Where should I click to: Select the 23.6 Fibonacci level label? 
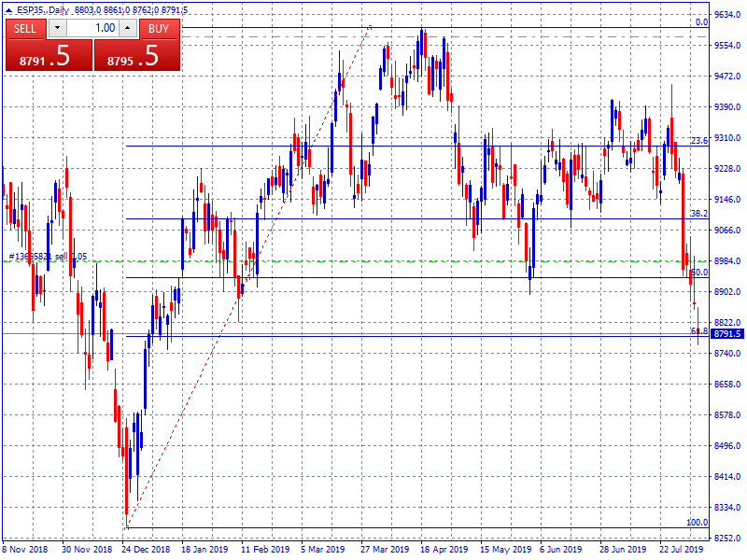tap(699, 140)
